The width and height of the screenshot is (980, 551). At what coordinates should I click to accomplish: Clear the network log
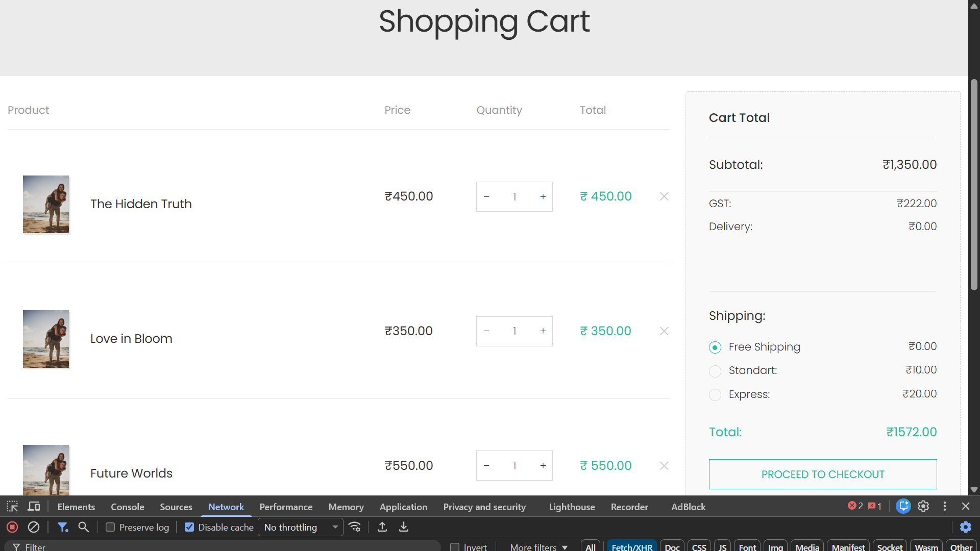pyautogui.click(x=34, y=527)
